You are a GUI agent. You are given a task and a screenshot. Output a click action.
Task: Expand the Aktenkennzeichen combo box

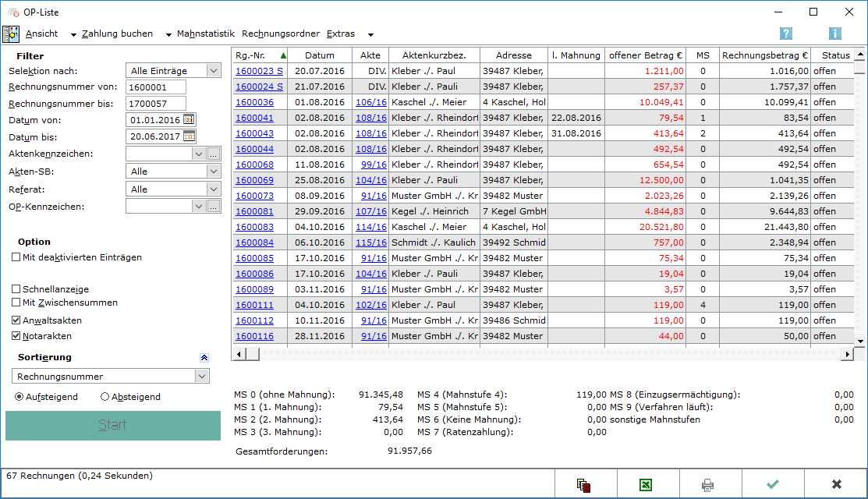coord(199,154)
